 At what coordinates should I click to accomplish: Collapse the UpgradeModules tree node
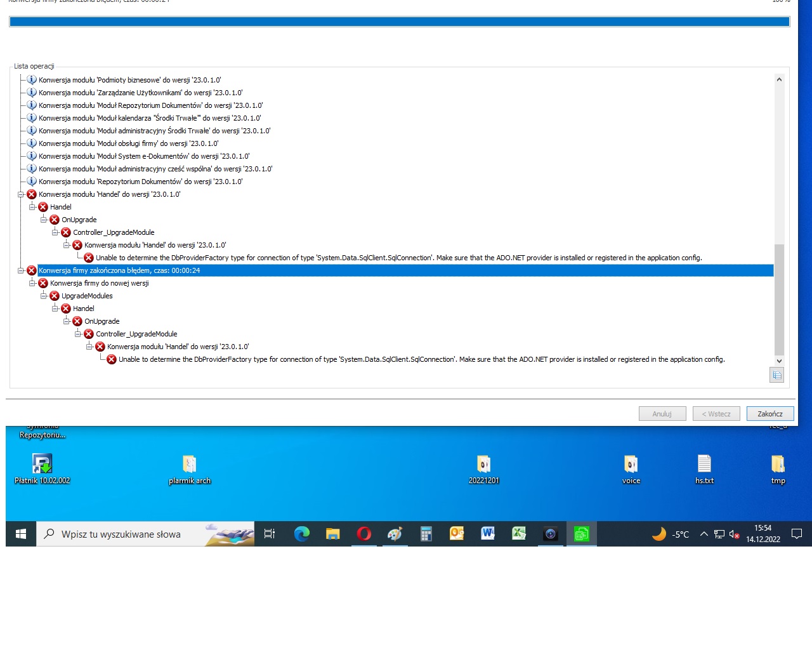pyautogui.click(x=44, y=296)
